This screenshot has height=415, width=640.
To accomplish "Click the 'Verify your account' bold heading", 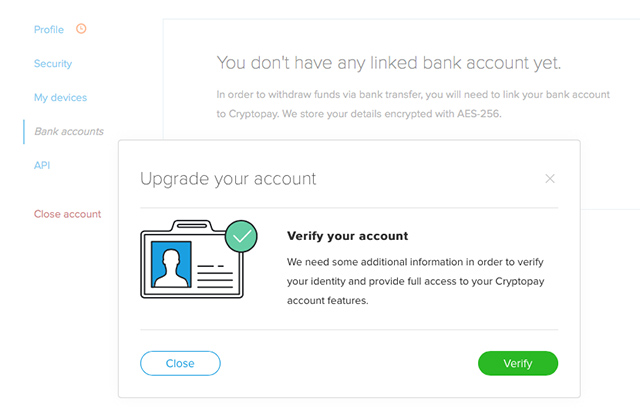I will (347, 236).
